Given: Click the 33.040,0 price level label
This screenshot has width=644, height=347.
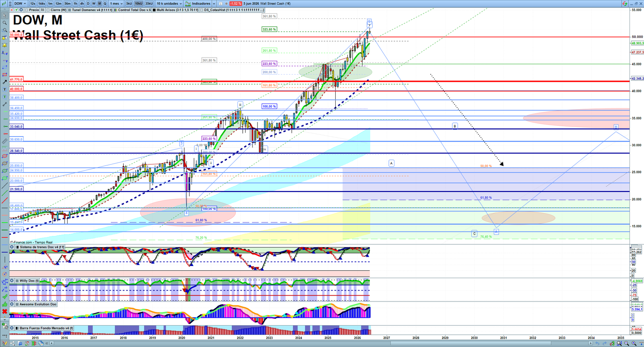Looking at the screenshot, I should point(16,127).
